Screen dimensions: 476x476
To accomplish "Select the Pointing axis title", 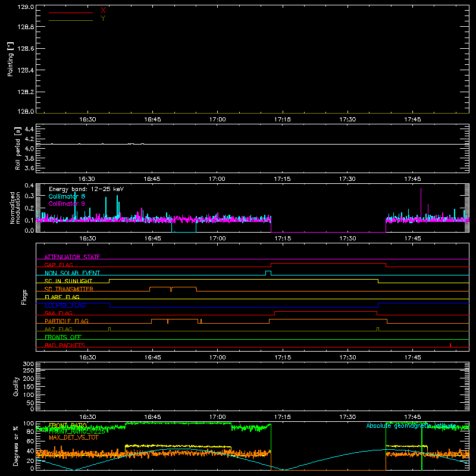I will coord(11,59).
